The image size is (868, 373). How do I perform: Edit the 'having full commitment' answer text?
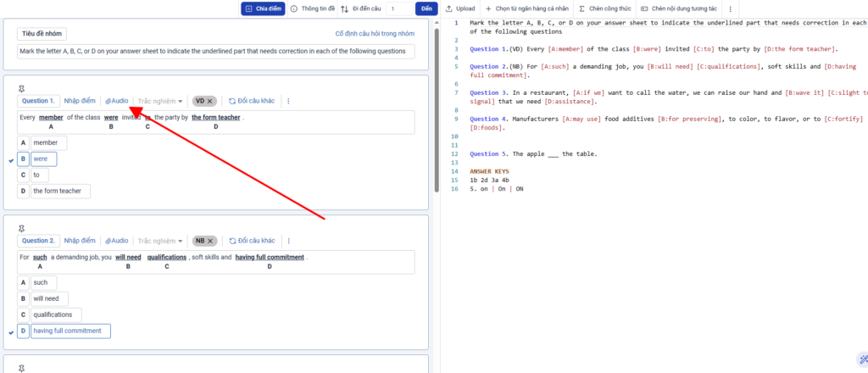70,331
